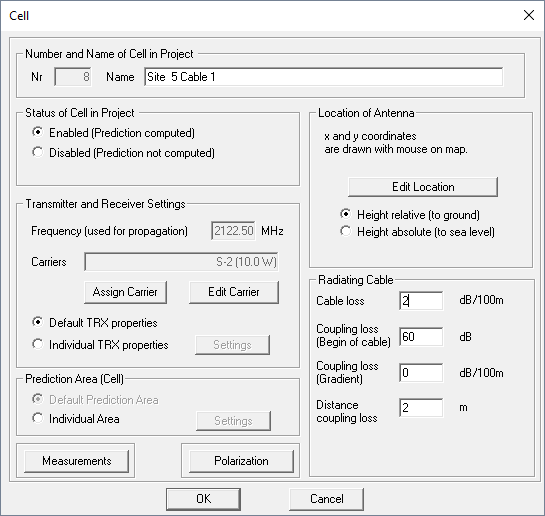Click the Prediction Area Settings button
This screenshot has width=545, height=516.
click(233, 421)
